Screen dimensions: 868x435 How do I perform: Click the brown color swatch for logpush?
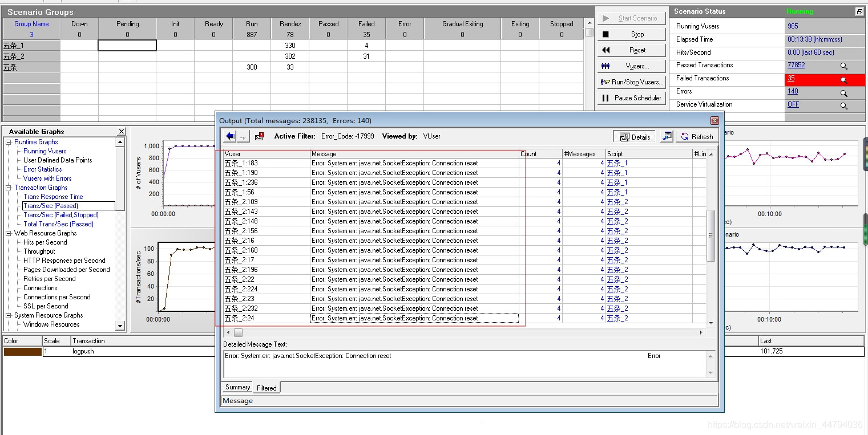pos(23,352)
